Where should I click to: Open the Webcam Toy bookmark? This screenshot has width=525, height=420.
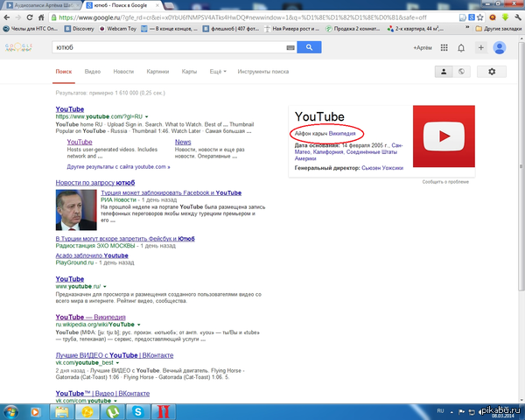(118, 29)
